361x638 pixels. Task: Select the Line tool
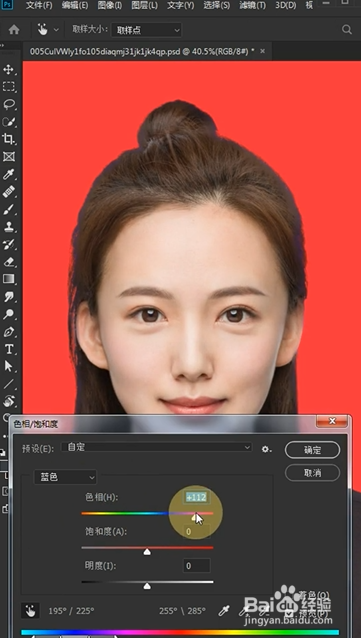click(x=9, y=384)
